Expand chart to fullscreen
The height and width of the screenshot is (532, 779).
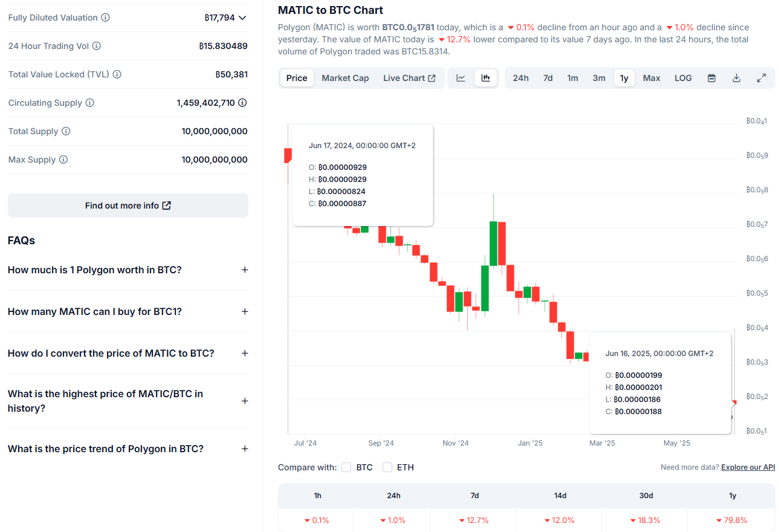click(761, 78)
